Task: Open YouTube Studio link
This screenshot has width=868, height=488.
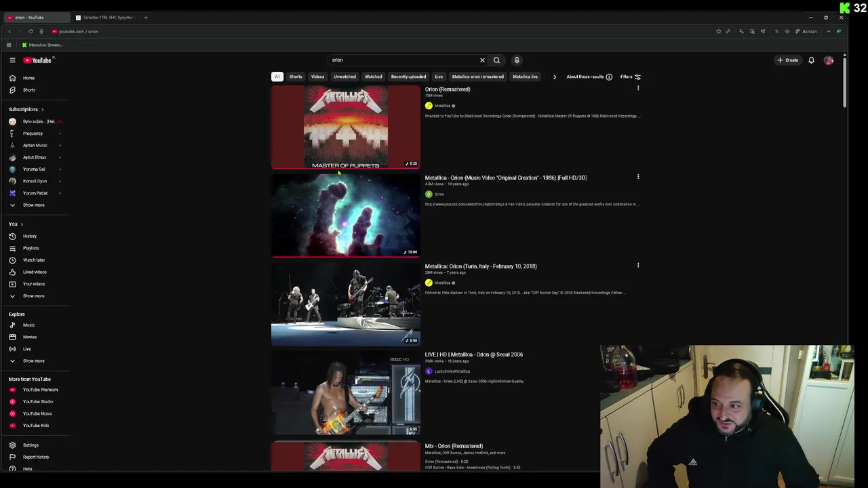Action: (35, 402)
